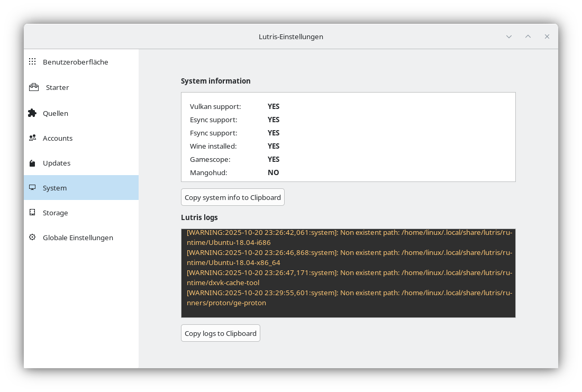
Task: Show the Storage settings page
Action: (56, 213)
